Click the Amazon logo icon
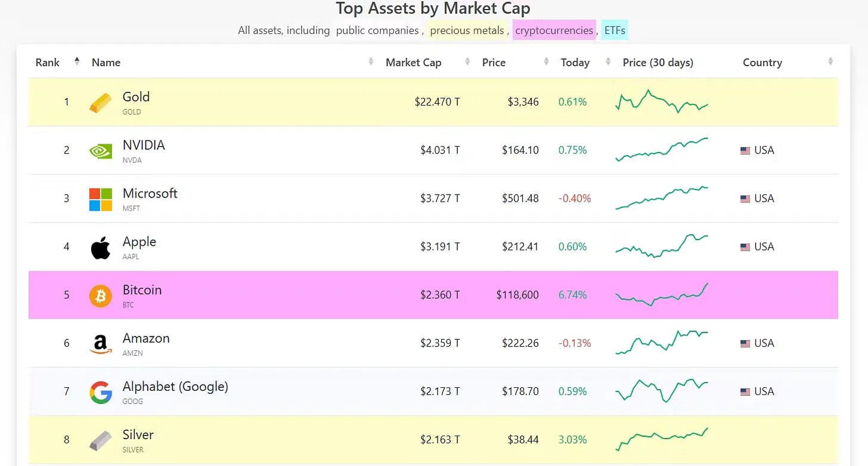The height and width of the screenshot is (466, 868). (x=100, y=344)
